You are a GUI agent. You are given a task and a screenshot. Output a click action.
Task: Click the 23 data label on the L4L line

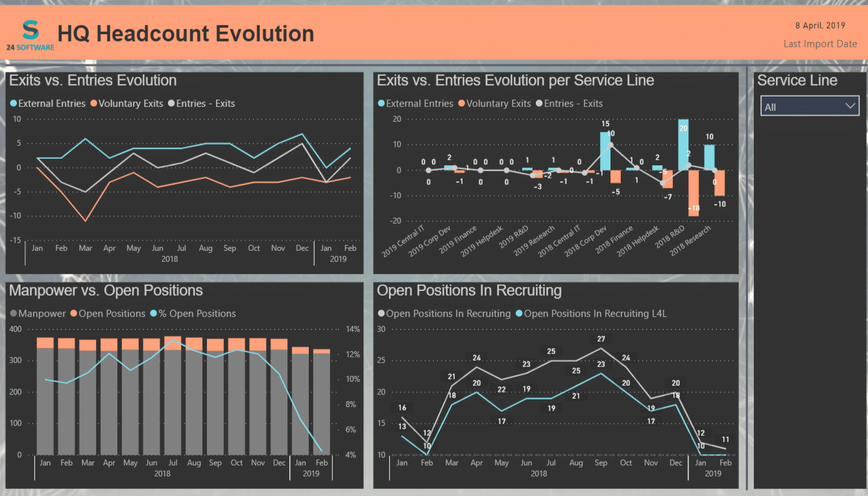[x=601, y=364]
